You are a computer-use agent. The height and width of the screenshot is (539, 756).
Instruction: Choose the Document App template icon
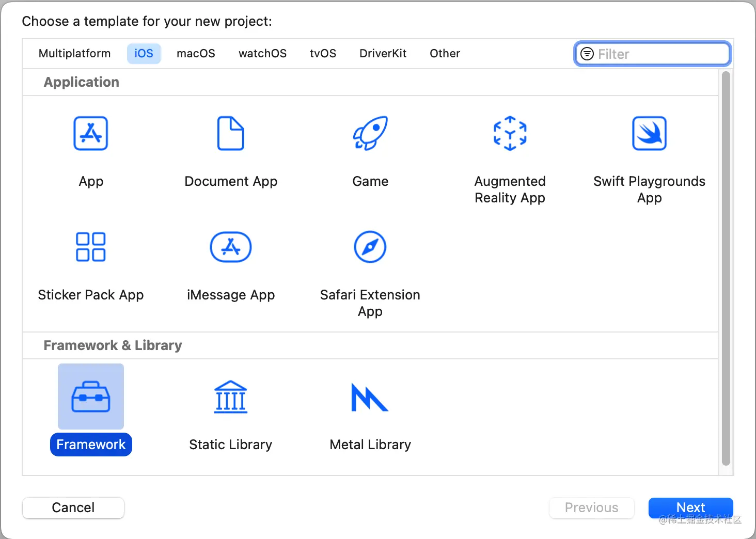[231, 133]
